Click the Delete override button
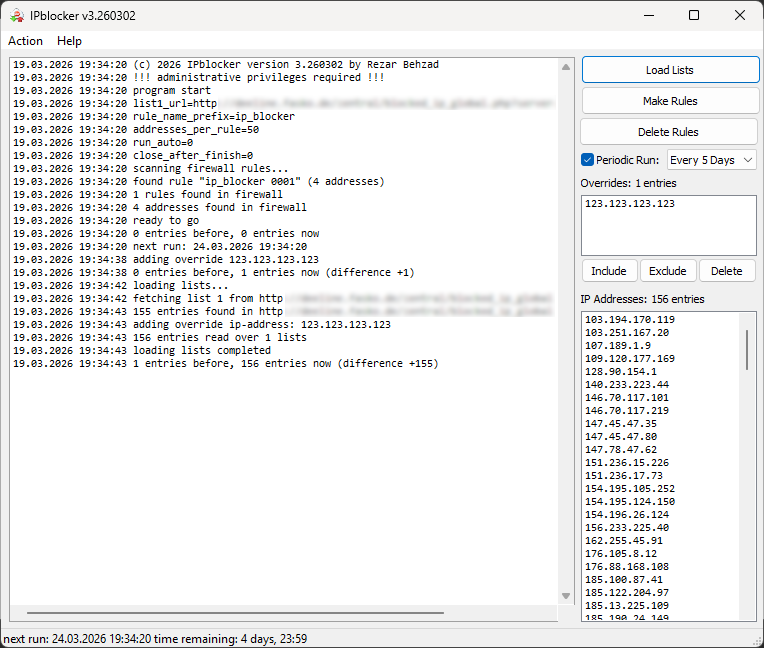The width and height of the screenshot is (764, 648). tap(726, 271)
